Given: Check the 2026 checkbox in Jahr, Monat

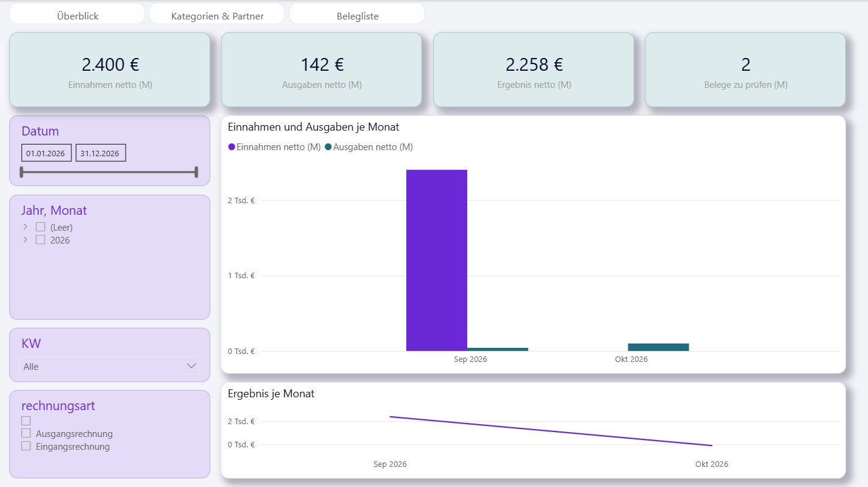Looking at the screenshot, I should click(x=40, y=240).
